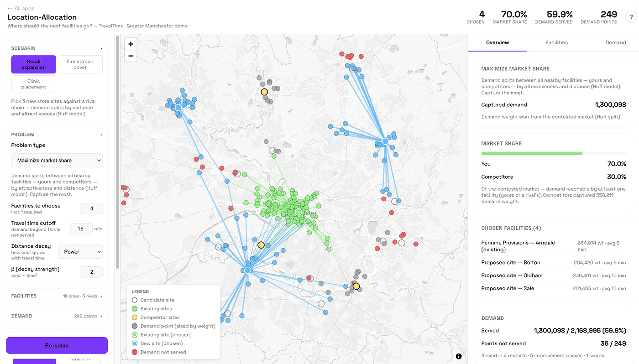Screen dimensions: 639x364
Task: Open the Distance decay Power dropdown
Action: point(80,252)
